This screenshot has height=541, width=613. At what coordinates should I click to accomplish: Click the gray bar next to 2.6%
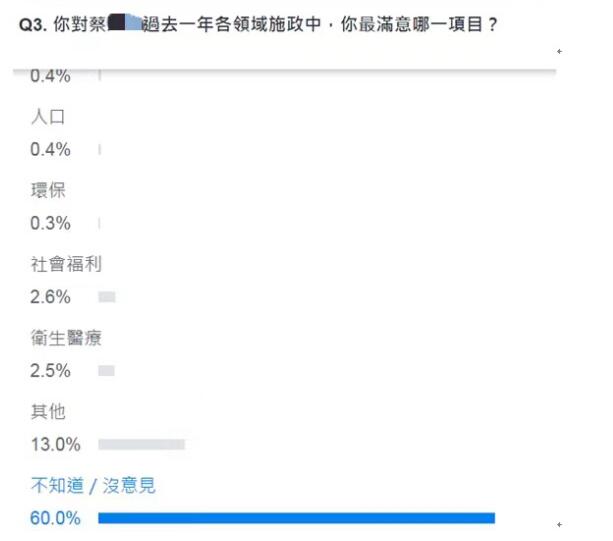(x=107, y=297)
